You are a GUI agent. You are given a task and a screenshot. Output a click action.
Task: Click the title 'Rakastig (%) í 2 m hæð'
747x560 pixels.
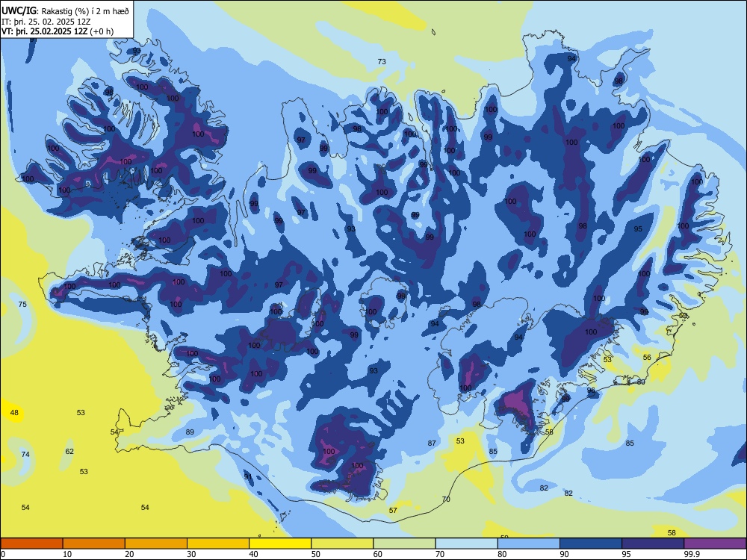(85, 11)
